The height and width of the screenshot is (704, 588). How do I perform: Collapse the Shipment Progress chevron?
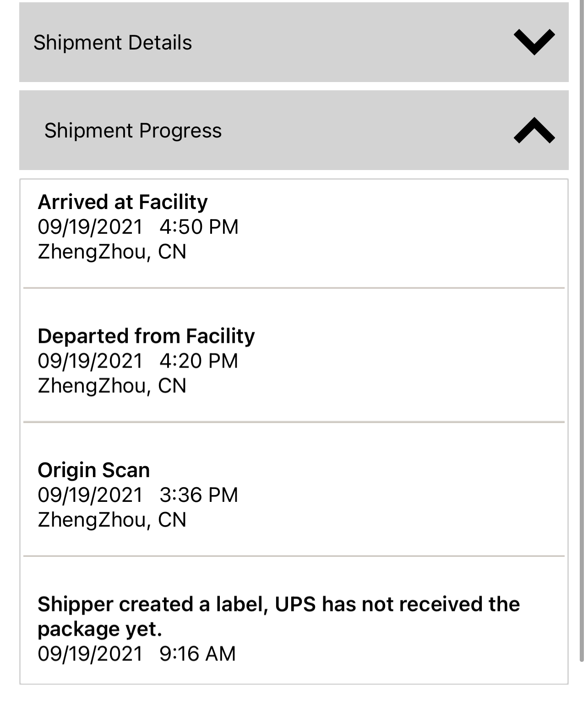(x=534, y=130)
